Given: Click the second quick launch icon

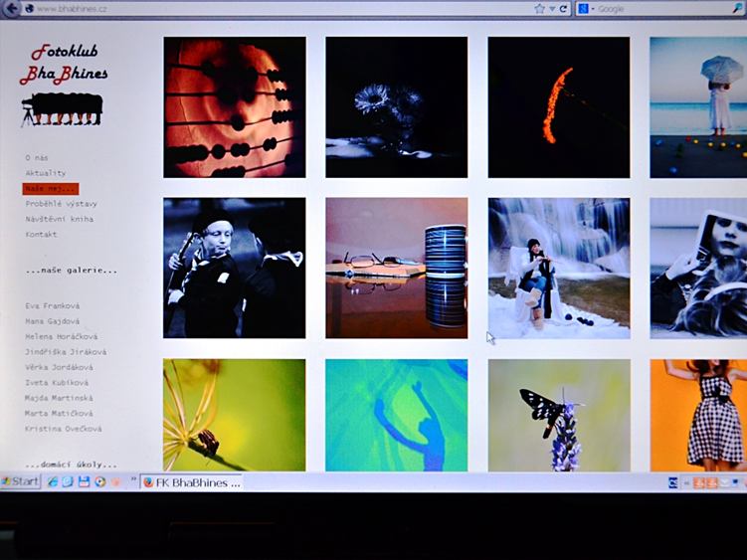Looking at the screenshot, I should click(x=68, y=481).
